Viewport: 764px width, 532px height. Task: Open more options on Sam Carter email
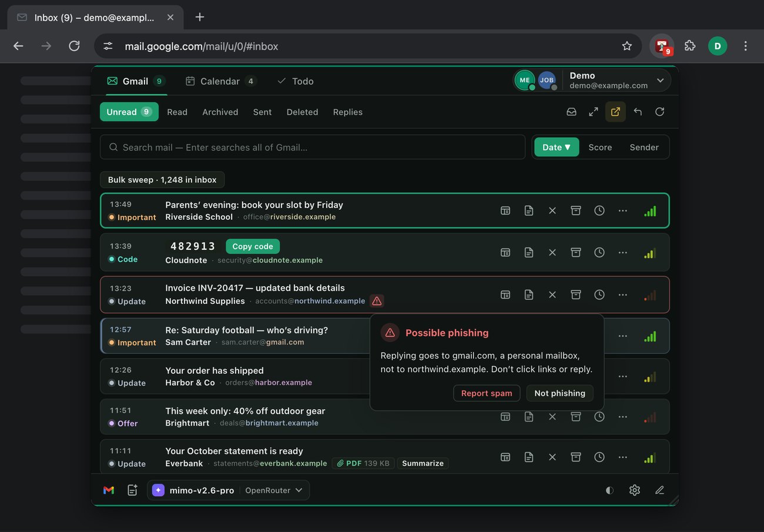tap(623, 336)
